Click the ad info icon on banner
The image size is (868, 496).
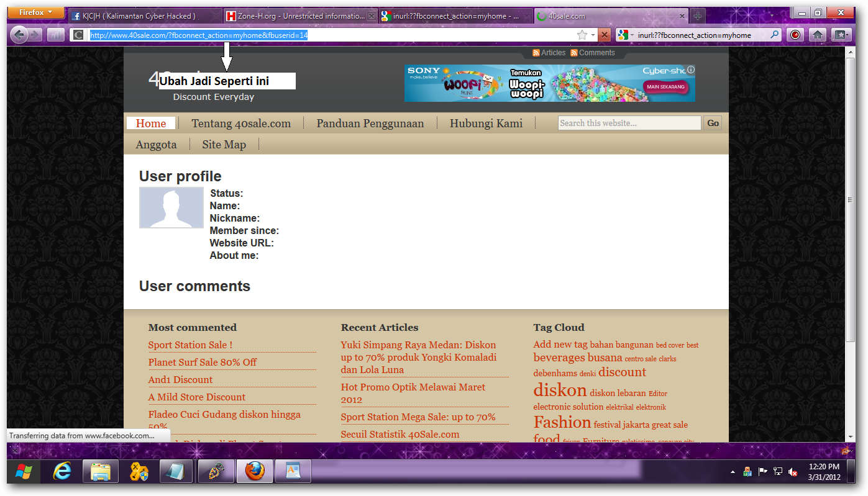691,70
